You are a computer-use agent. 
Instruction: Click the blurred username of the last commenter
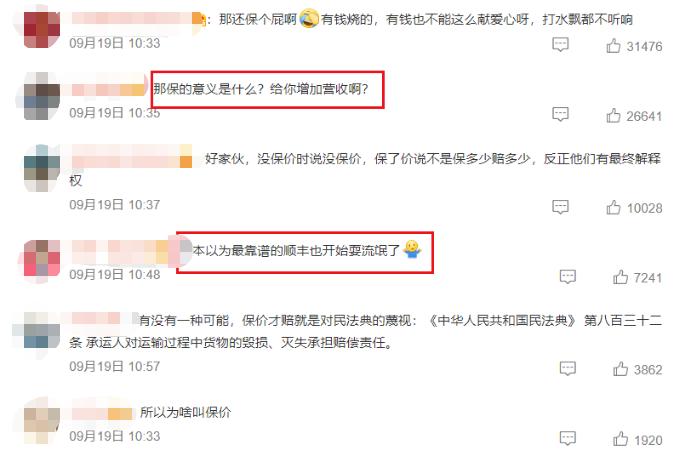coord(102,413)
